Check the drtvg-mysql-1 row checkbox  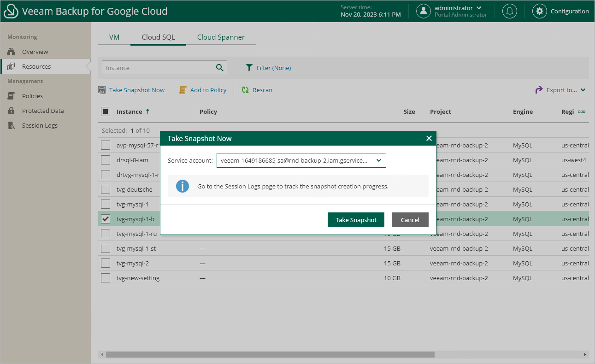coord(106,175)
